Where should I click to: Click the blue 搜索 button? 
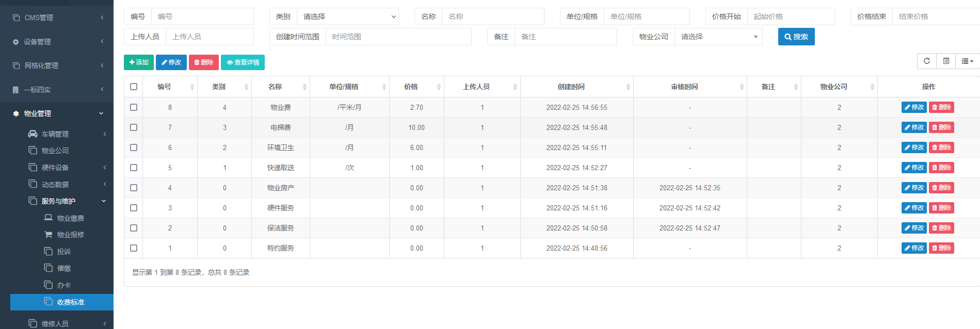click(x=796, y=37)
